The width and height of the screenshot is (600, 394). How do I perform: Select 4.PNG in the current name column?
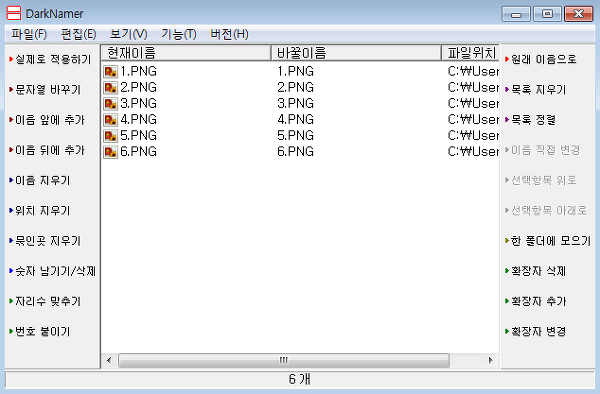(139, 120)
